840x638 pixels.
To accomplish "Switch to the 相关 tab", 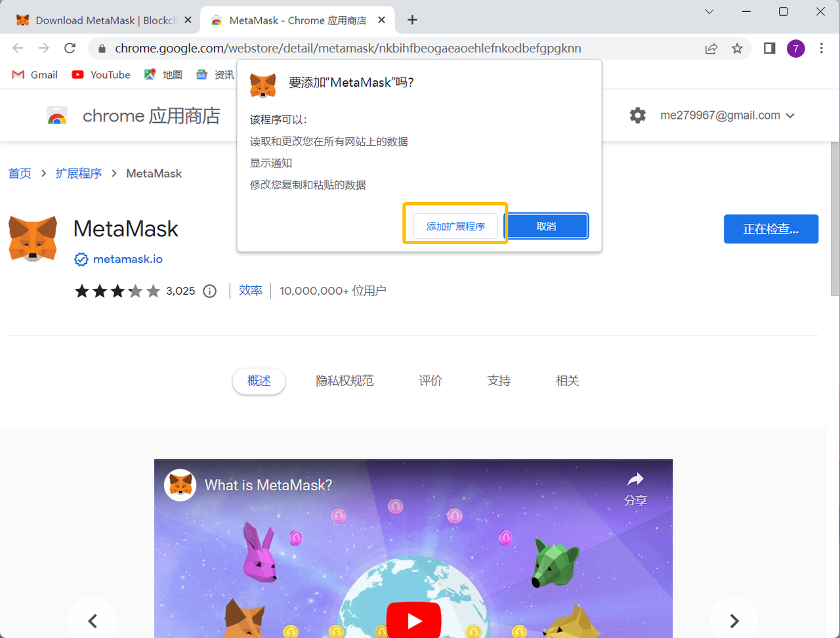I will point(567,381).
